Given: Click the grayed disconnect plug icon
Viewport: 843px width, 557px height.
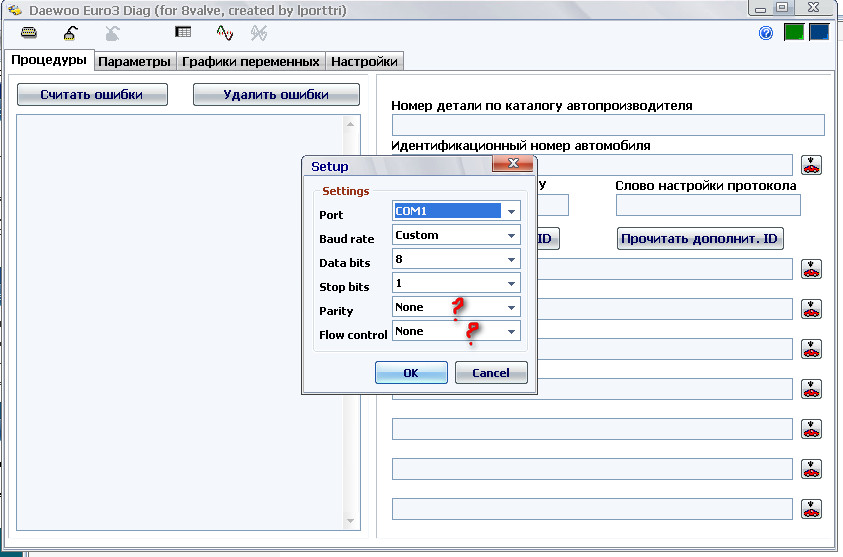Looking at the screenshot, I should 112,33.
